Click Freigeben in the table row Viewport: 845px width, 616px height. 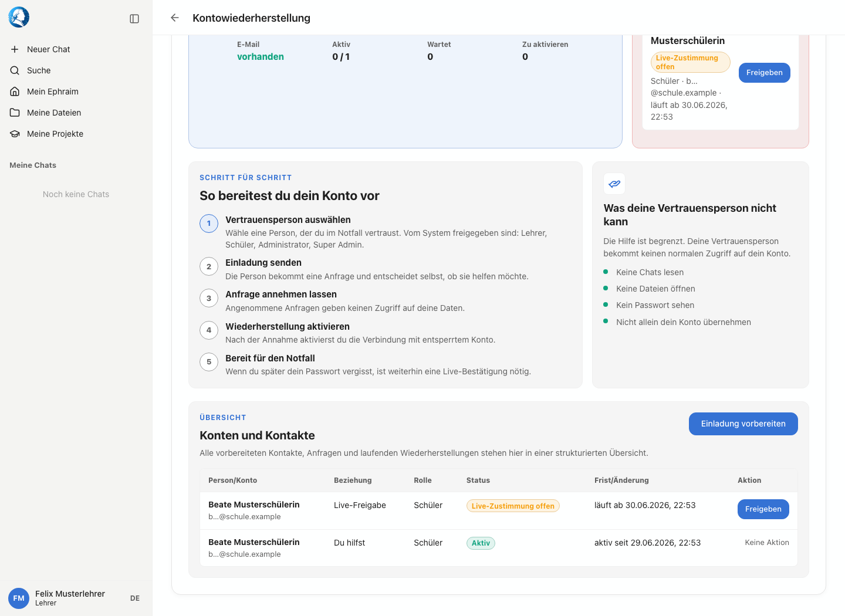(763, 509)
